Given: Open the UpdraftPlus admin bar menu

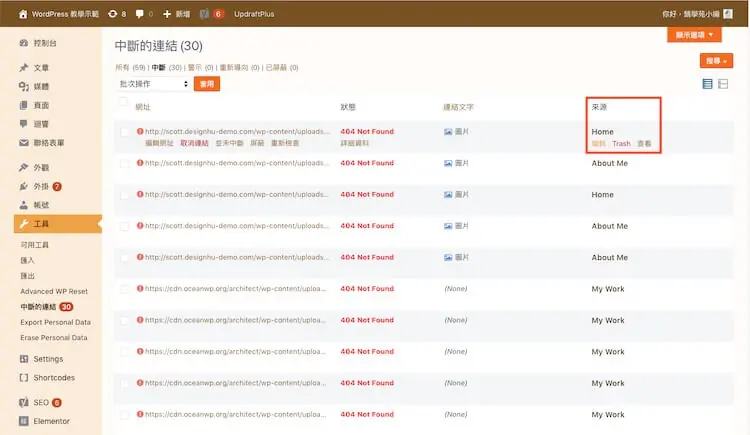Looking at the screenshot, I should 254,14.
